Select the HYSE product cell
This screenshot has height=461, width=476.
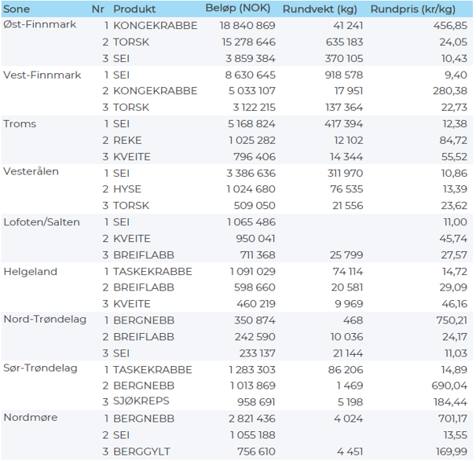coord(127,189)
